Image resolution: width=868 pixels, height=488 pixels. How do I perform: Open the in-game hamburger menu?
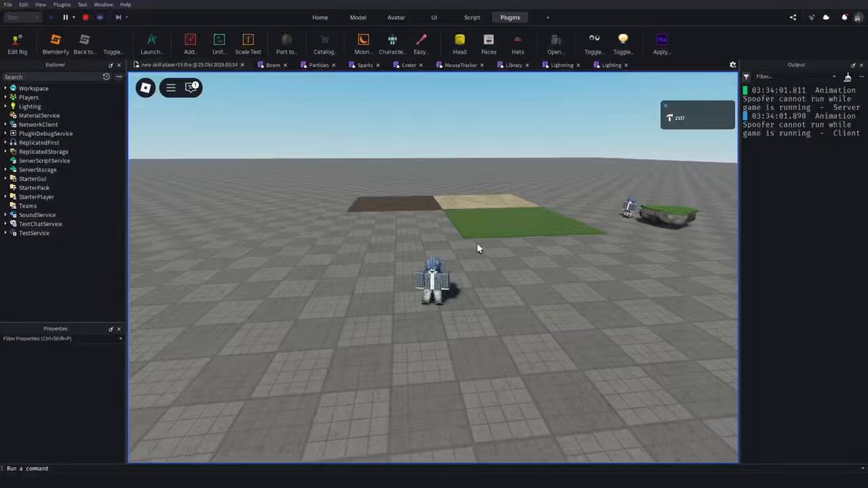[171, 87]
